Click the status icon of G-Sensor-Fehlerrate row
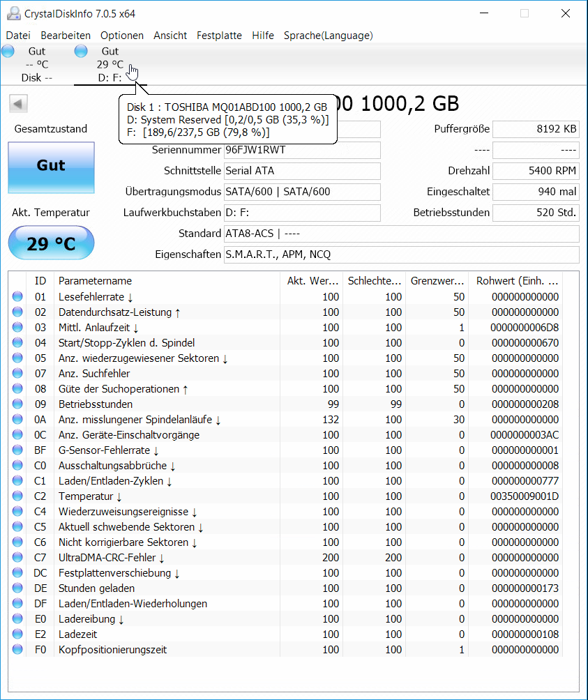This screenshot has width=588, height=700. click(x=17, y=450)
